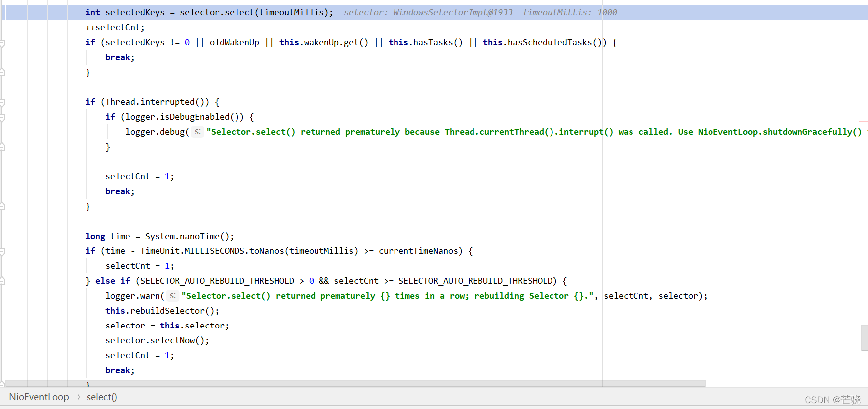This screenshot has height=409, width=868.
Task: Click the 's:' parameter hint in logger.debug
Action: click(198, 132)
